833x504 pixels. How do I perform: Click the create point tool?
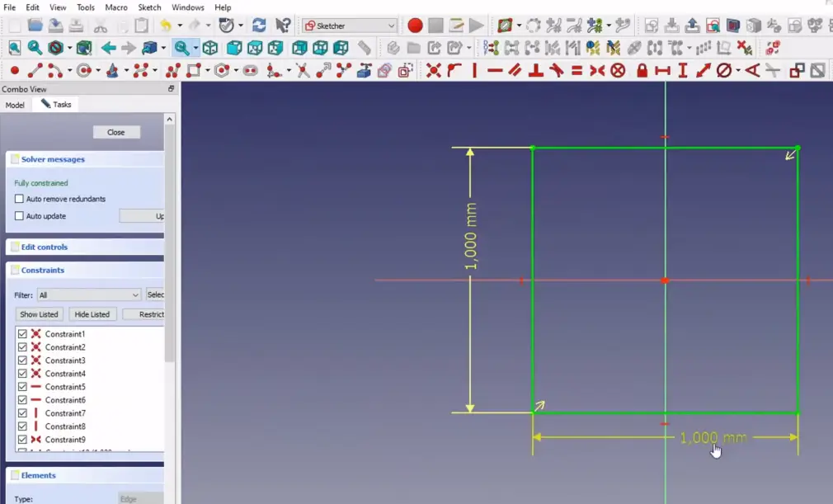[14, 71]
